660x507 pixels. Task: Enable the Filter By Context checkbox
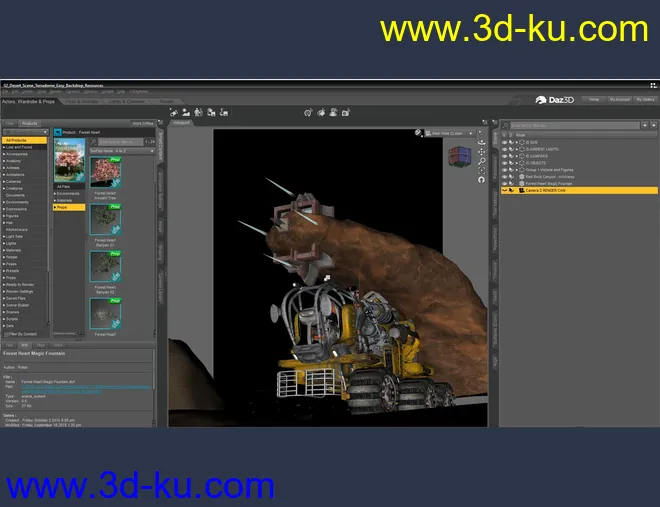click(7, 333)
